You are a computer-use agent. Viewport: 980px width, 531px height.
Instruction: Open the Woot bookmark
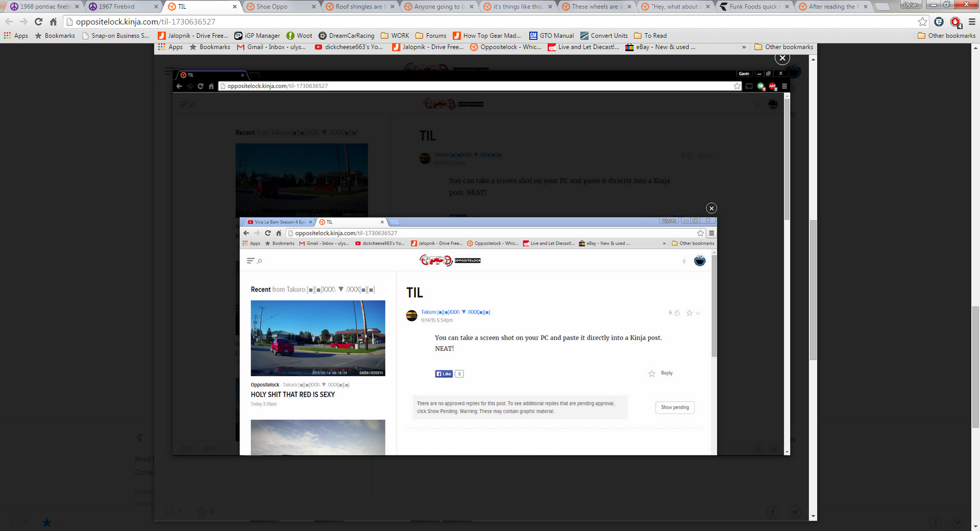[x=300, y=36]
